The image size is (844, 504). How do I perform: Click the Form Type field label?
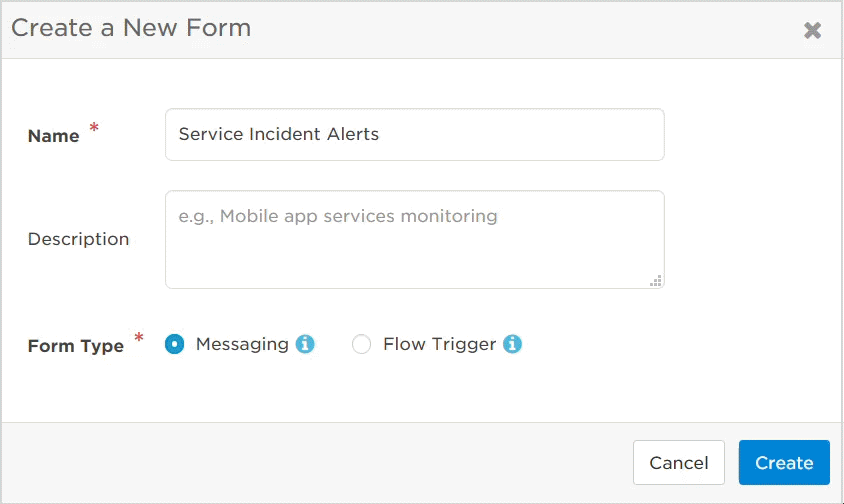[76, 346]
